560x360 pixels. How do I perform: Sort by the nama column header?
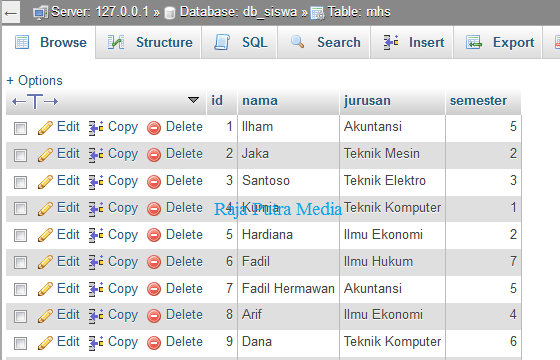pyautogui.click(x=260, y=101)
